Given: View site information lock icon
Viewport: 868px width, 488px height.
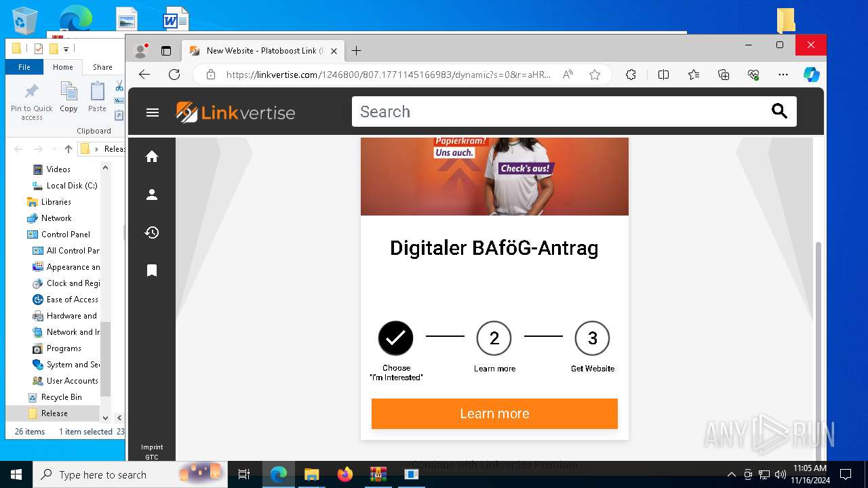Looking at the screenshot, I should [211, 75].
